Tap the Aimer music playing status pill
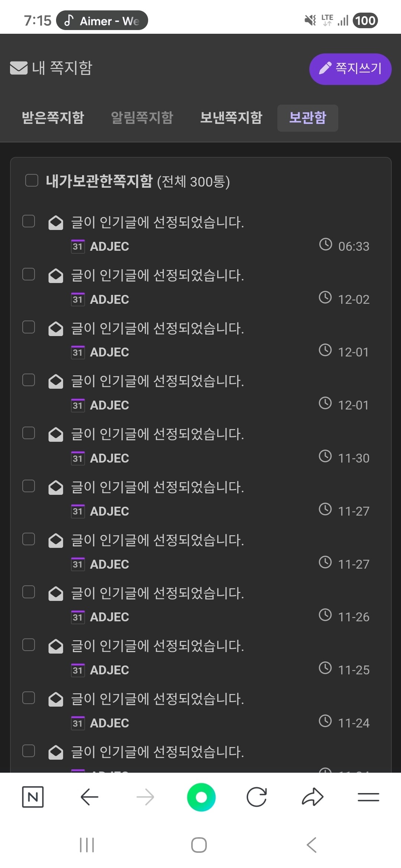This screenshot has width=401, height=868. [x=102, y=20]
